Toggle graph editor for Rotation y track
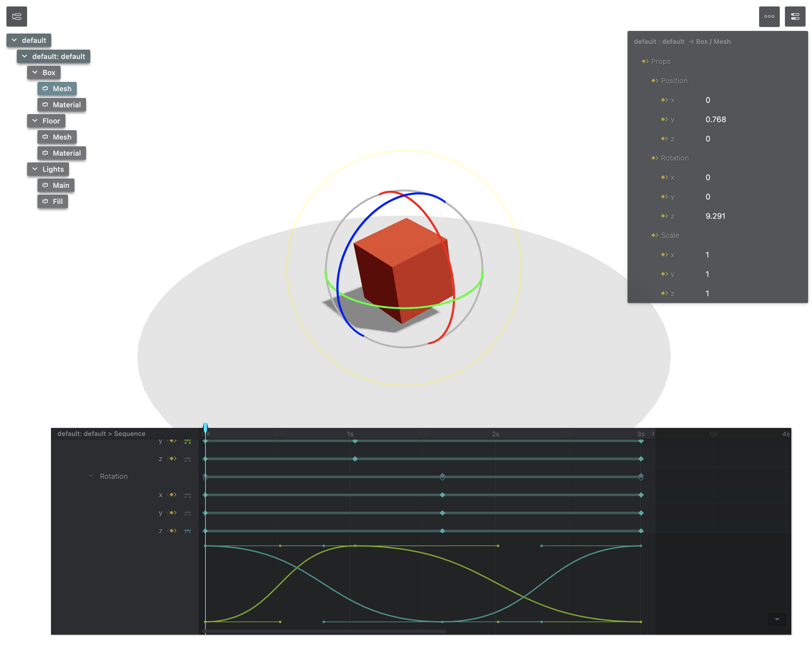The width and height of the screenshot is (812, 647). (x=188, y=513)
